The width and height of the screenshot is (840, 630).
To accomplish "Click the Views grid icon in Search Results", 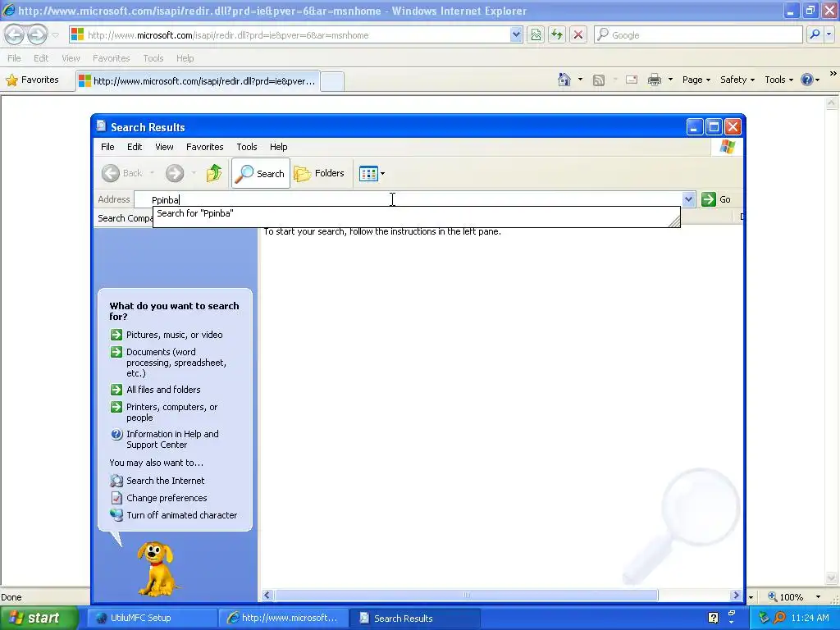I will [x=368, y=174].
